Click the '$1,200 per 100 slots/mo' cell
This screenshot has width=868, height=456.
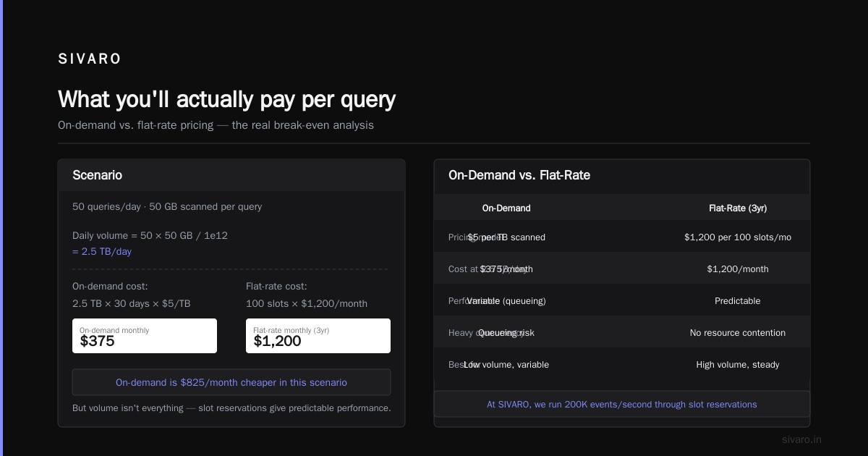point(738,237)
